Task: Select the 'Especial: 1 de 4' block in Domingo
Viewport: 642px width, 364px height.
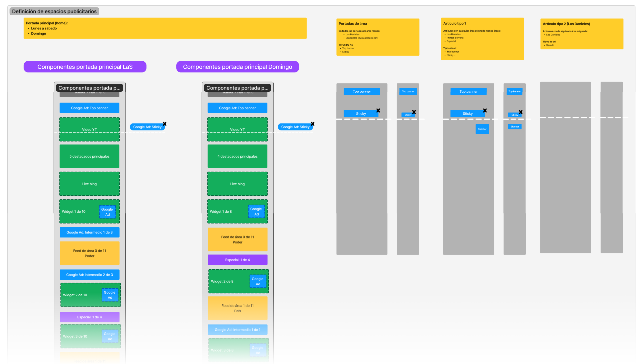Action: pos(237,260)
